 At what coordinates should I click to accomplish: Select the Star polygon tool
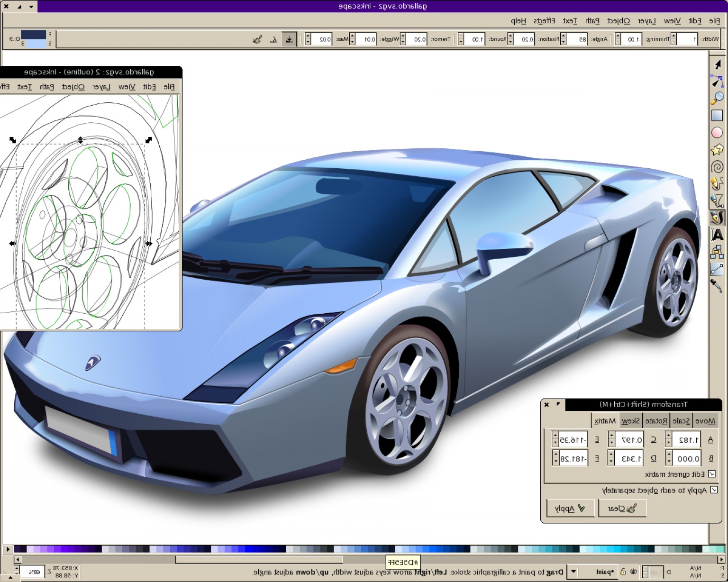pos(717,150)
